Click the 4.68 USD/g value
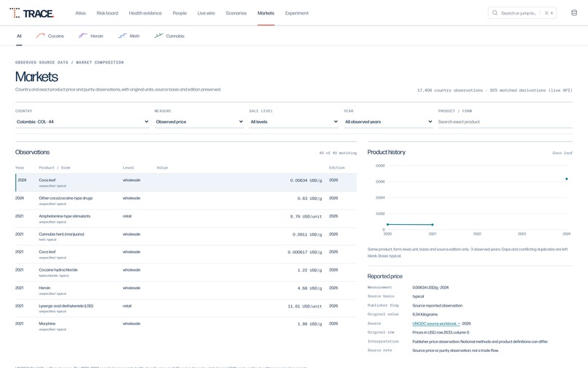The height and width of the screenshot is (368, 588). (310, 288)
